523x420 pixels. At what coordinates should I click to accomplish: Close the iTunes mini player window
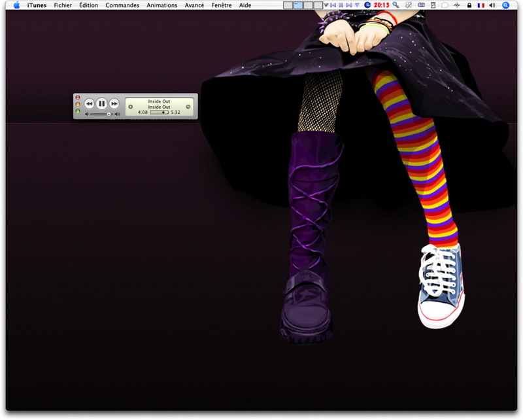click(x=78, y=97)
